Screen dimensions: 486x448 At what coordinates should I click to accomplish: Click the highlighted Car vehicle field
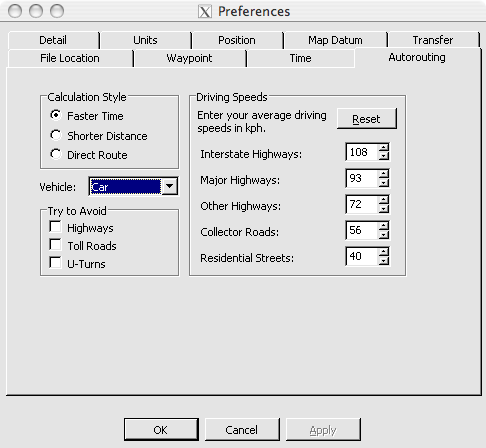[125, 187]
